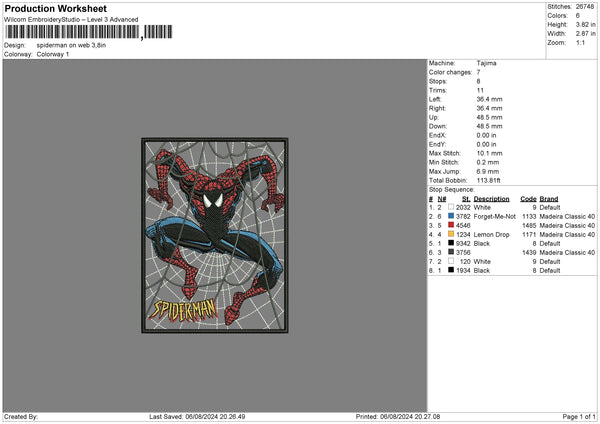This screenshot has height=424, width=600.
Task: Click the 'Colorway 1' value
Action: pyautogui.click(x=53, y=54)
